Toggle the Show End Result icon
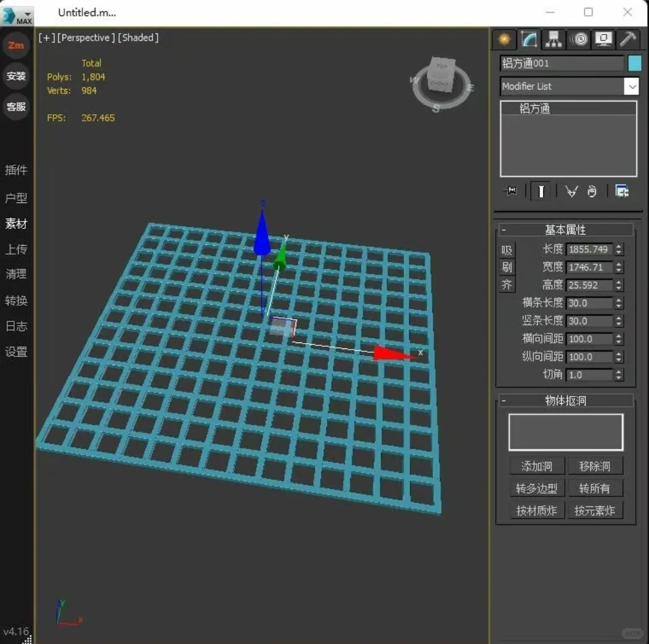 (541, 191)
